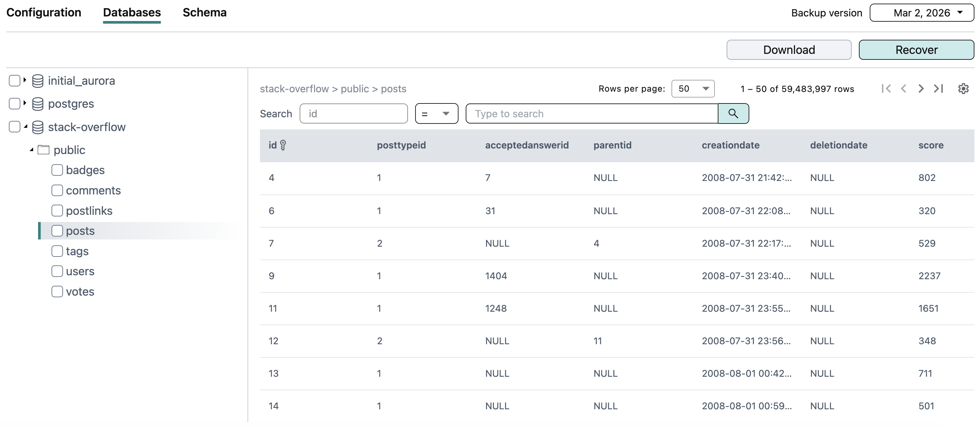Go to first page of rows
The image size is (980, 427).
(886, 89)
